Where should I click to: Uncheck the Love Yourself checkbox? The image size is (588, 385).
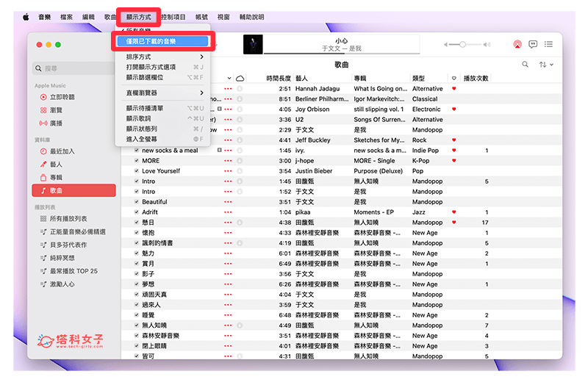pyautogui.click(x=137, y=170)
